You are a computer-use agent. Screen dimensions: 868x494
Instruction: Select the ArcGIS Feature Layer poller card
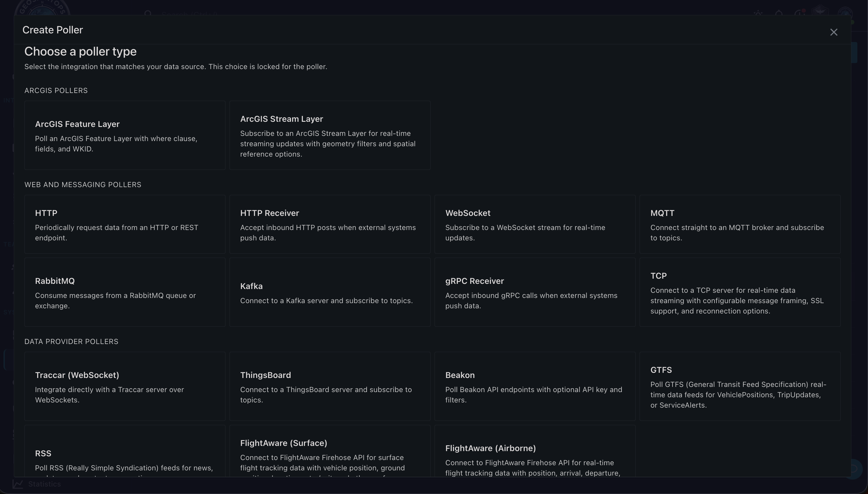click(x=125, y=135)
